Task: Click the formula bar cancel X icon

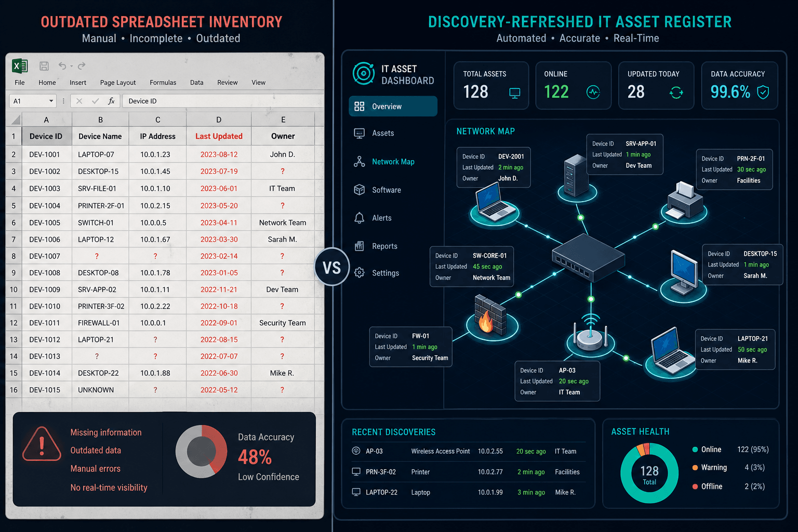Action: pyautogui.click(x=79, y=101)
